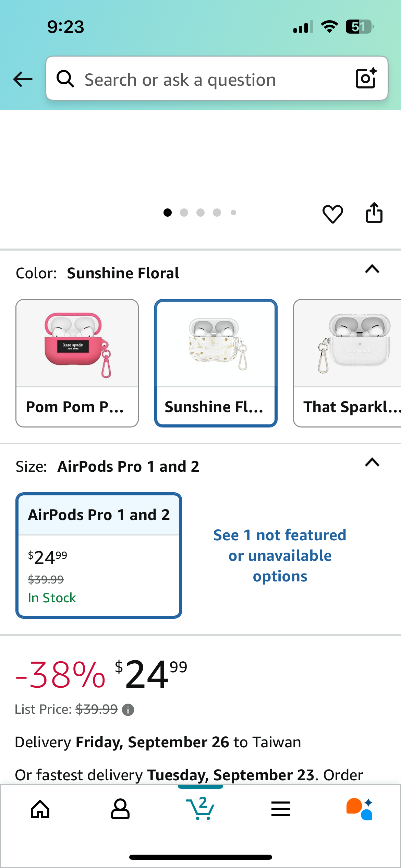The height and width of the screenshot is (868, 401).
Task: Tap the back arrow icon
Action: pyautogui.click(x=23, y=79)
